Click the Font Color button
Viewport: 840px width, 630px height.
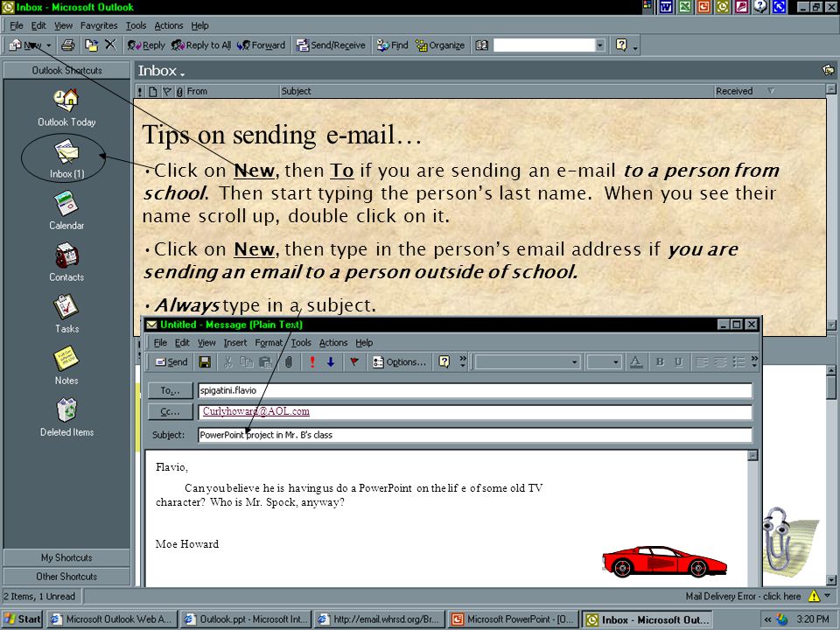tap(636, 362)
